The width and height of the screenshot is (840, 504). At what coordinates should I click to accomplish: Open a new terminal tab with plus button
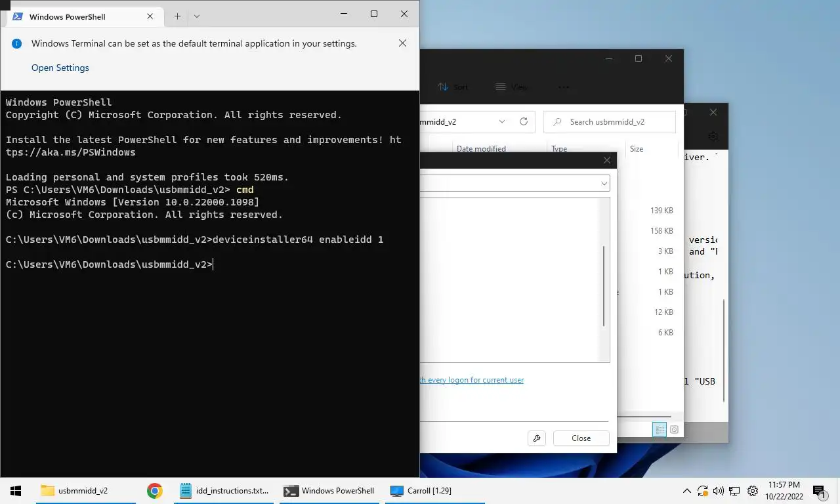pos(177,16)
